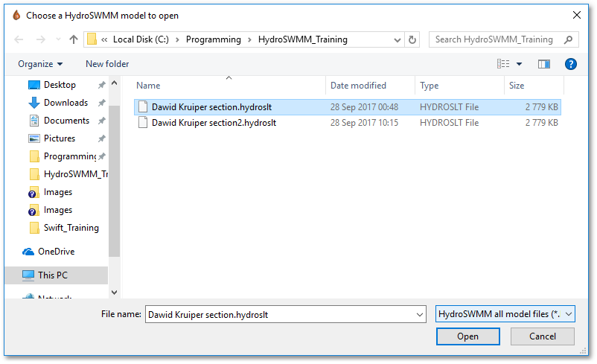Create a New folder
The image size is (597, 364).
(107, 64)
